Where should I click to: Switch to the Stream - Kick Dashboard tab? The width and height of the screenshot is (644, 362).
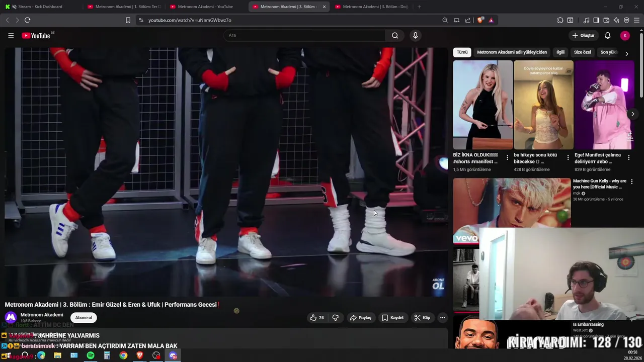[40, 7]
